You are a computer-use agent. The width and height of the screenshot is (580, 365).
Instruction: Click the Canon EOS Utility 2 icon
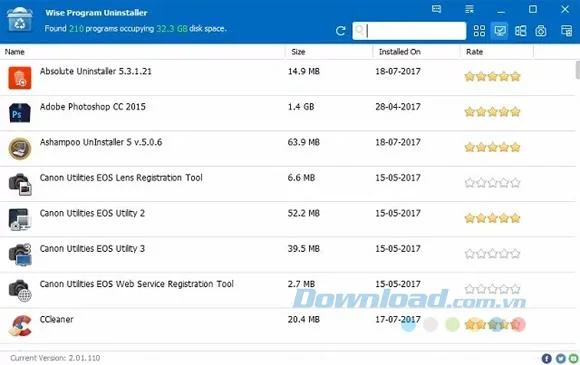pos(20,219)
